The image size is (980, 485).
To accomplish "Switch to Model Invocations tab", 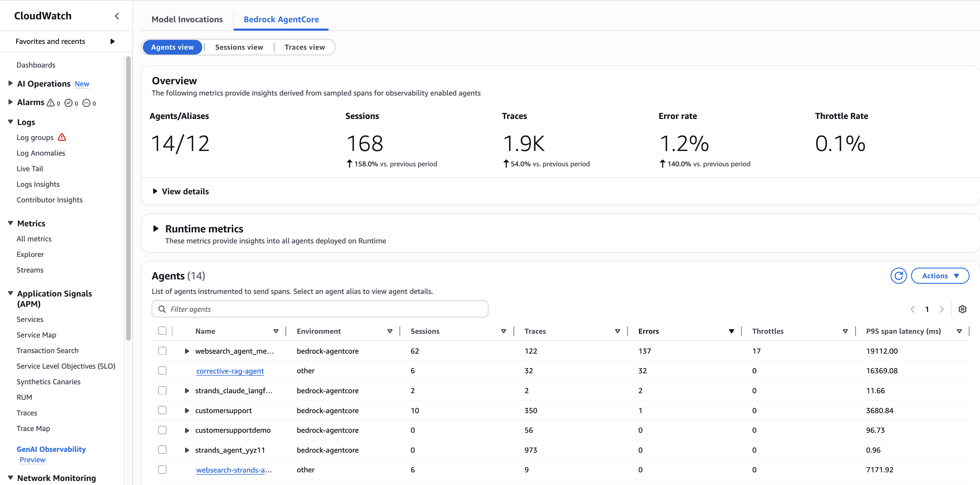I will pos(187,19).
